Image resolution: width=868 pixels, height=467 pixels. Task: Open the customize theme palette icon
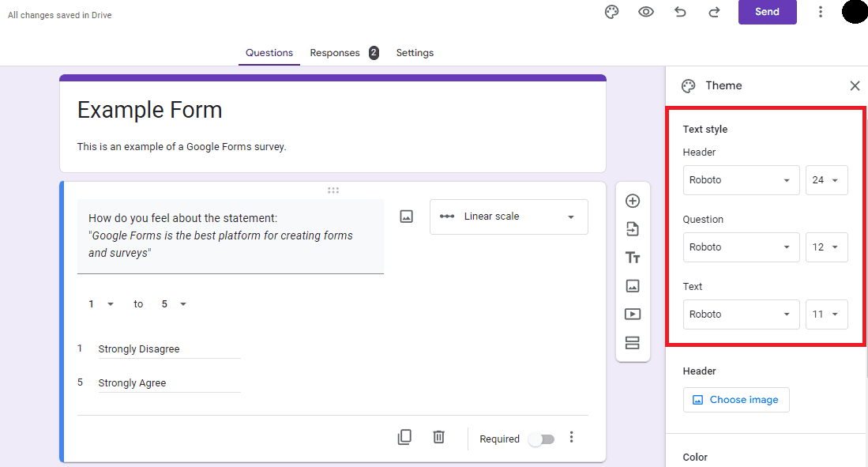(x=611, y=12)
